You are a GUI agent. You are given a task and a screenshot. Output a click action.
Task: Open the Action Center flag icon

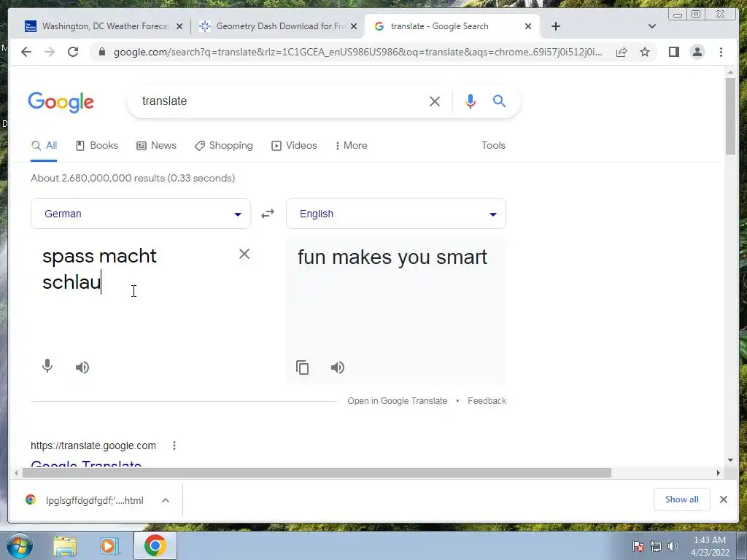(638, 546)
